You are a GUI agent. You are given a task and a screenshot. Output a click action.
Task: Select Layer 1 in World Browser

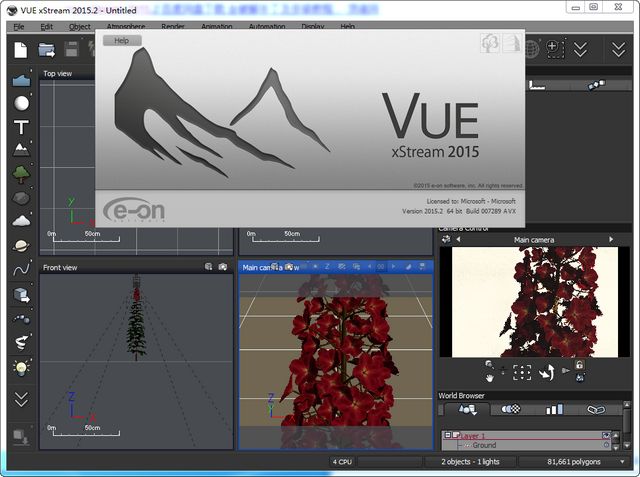coord(472,435)
